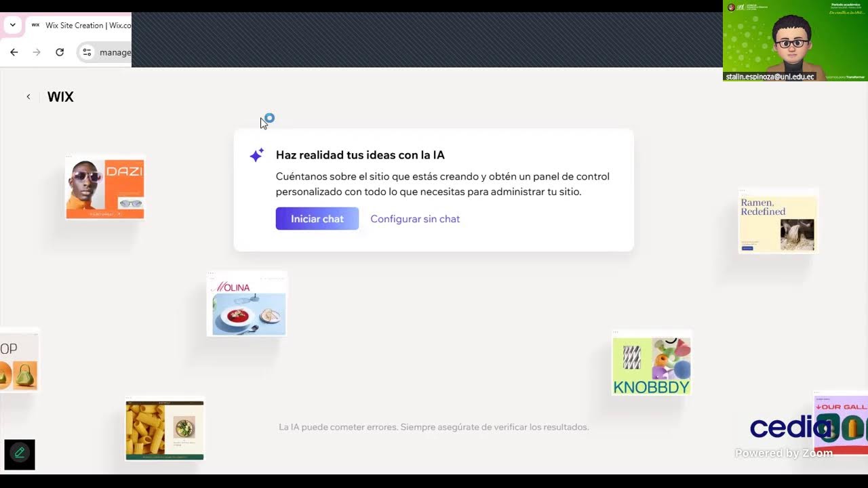Open the DAZI sunglasses template thumbnail
The image size is (868, 488).
point(105,188)
